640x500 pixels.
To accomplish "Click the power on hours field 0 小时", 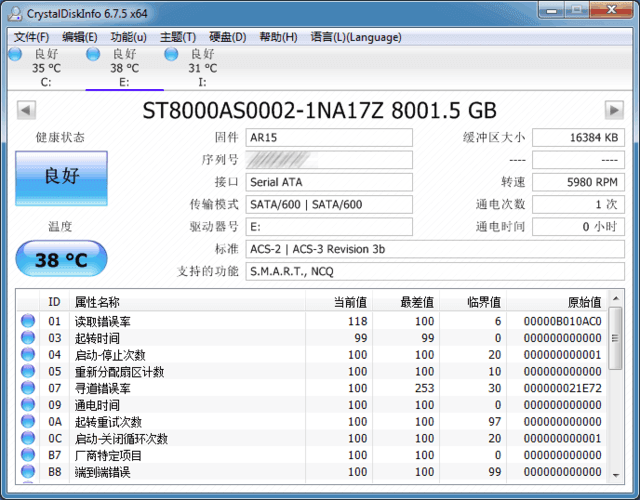I will [578, 227].
